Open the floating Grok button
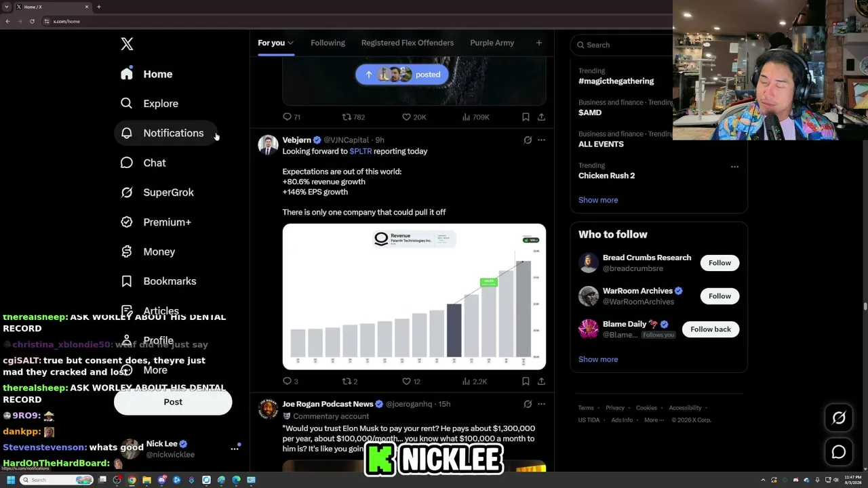 tap(839, 418)
